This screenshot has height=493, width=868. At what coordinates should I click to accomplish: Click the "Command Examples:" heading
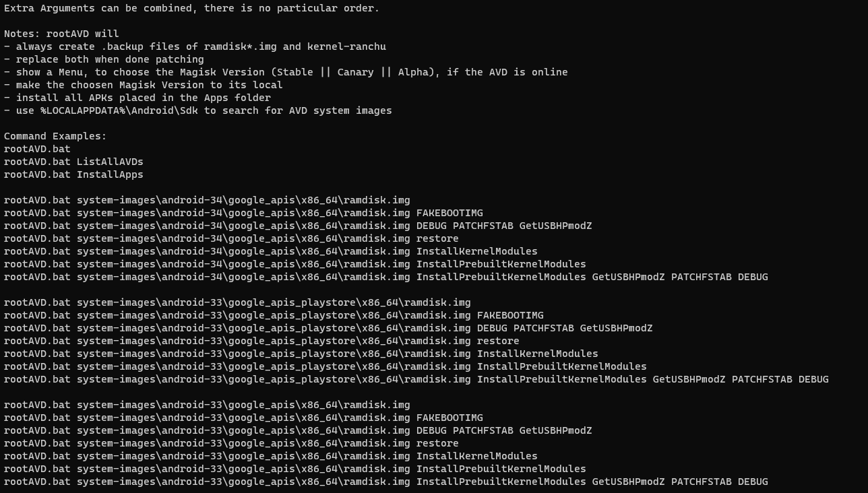(55, 136)
